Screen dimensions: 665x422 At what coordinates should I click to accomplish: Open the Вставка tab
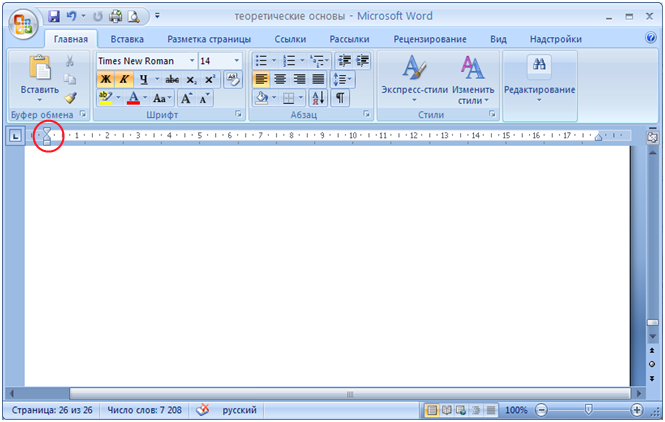coord(127,39)
